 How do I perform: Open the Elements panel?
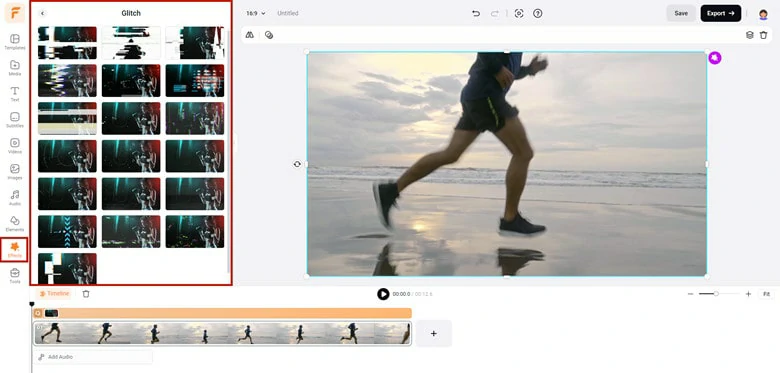point(15,223)
